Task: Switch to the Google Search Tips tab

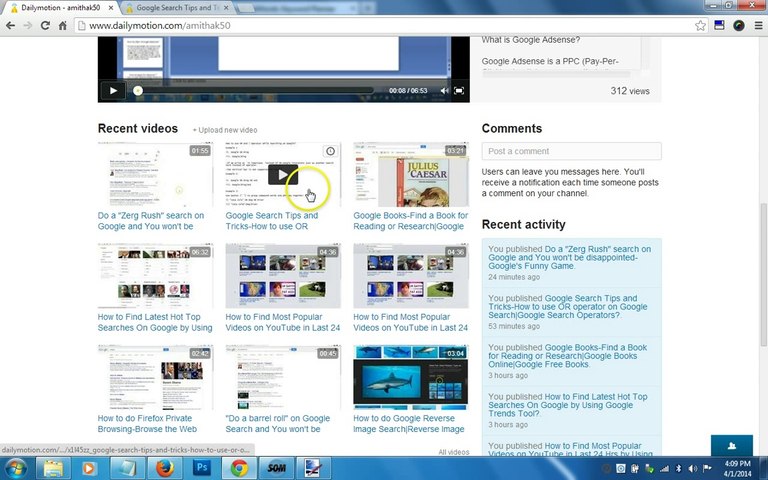Action: click(x=177, y=8)
